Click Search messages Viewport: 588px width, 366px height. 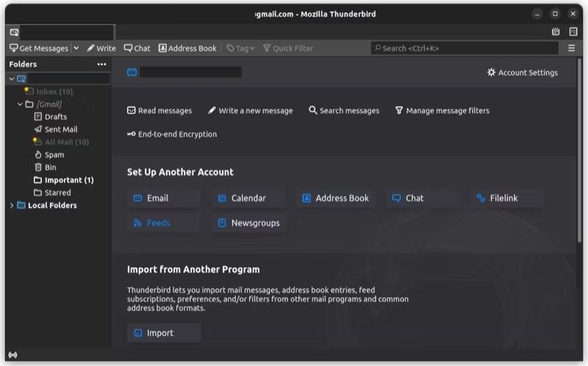pos(344,111)
